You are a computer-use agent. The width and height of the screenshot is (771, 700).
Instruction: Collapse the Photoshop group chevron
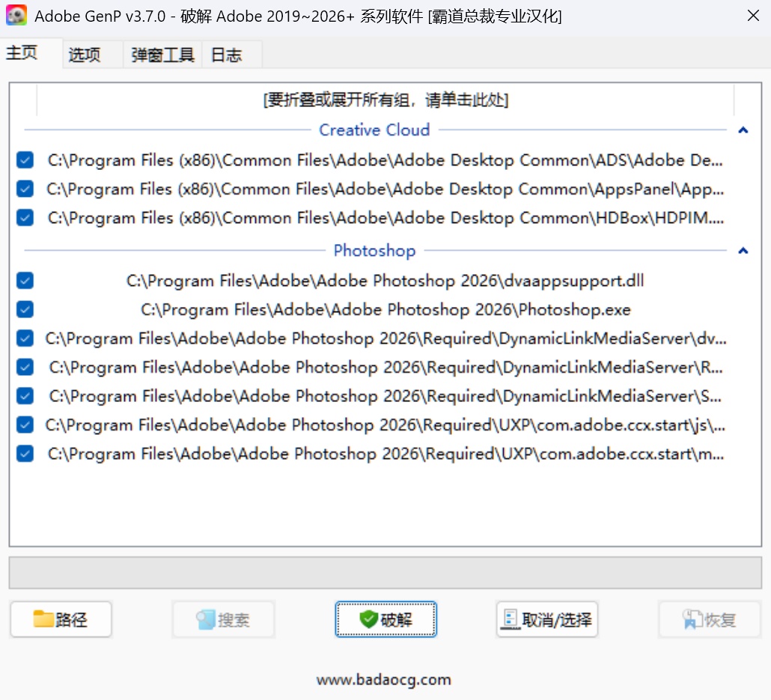point(743,251)
